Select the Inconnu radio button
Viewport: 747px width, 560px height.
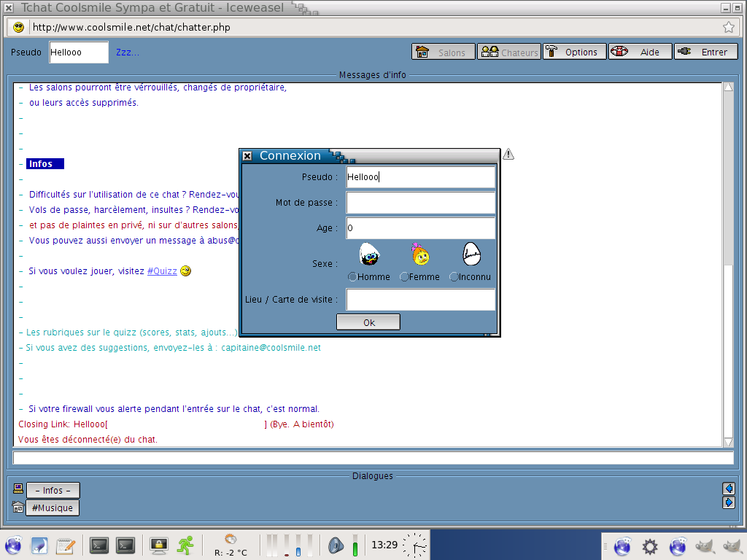pos(454,276)
